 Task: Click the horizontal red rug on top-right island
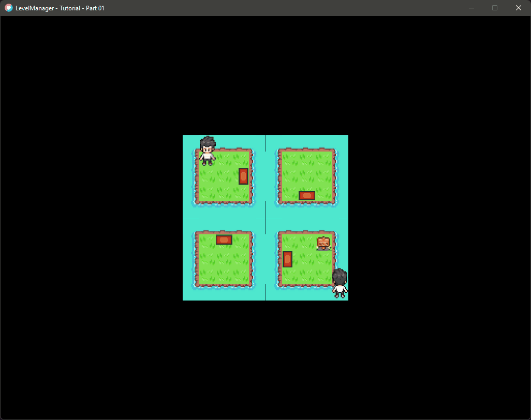[x=307, y=195]
